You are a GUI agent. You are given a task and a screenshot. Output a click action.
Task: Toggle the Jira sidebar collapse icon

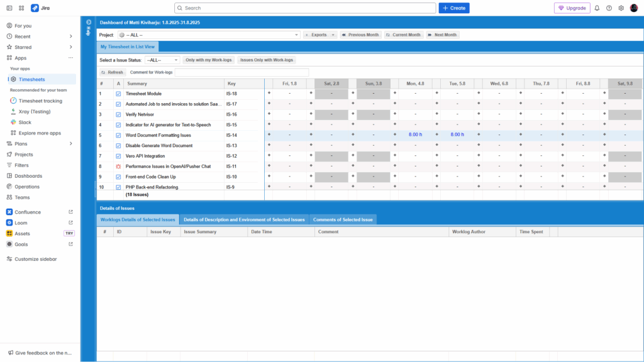(x=9, y=8)
